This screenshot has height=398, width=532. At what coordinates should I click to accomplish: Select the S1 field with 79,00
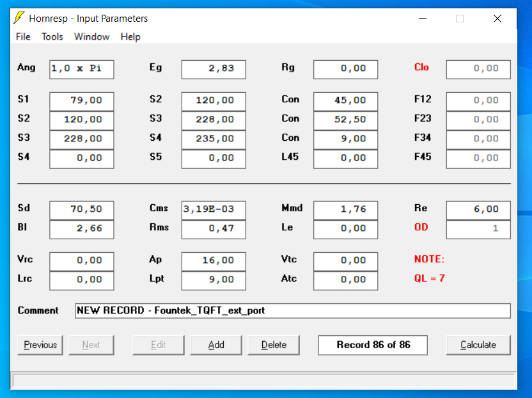coord(82,101)
